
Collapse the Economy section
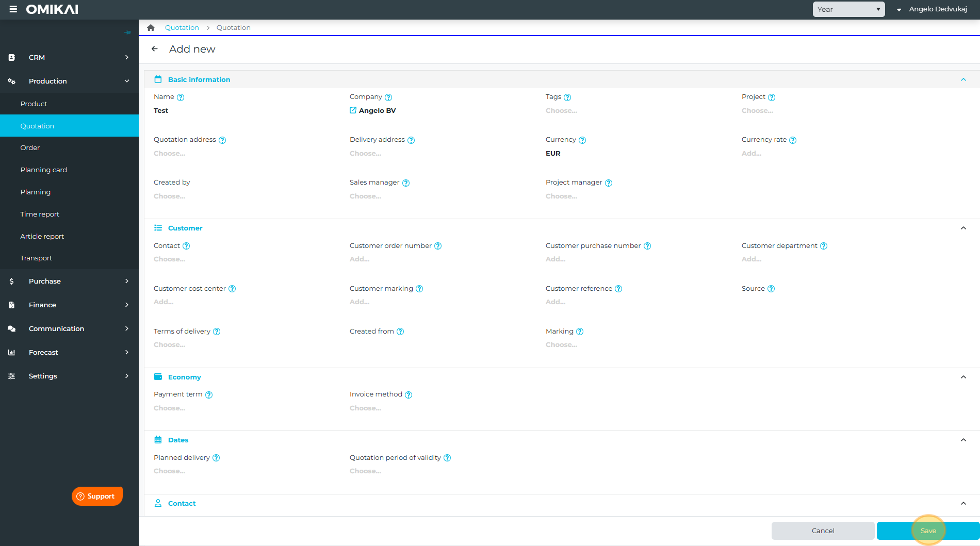pyautogui.click(x=963, y=377)
